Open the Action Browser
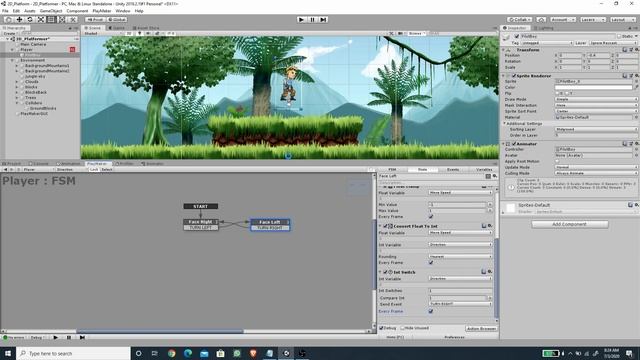The width and height of the screenshot is (640, 360). coord(481,328)
